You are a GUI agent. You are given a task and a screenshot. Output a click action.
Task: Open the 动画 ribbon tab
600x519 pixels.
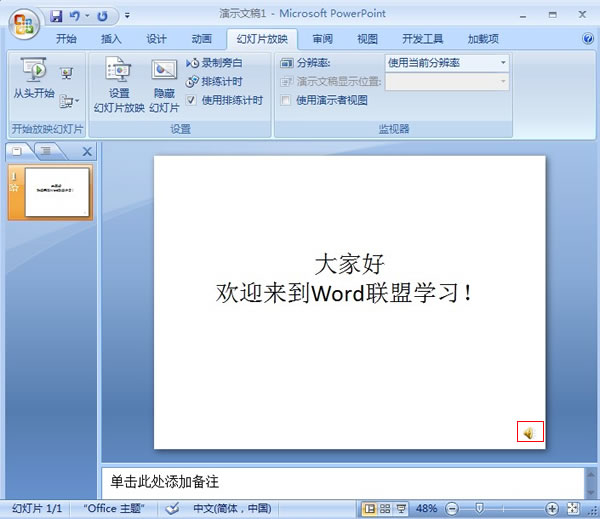point(201,39)
